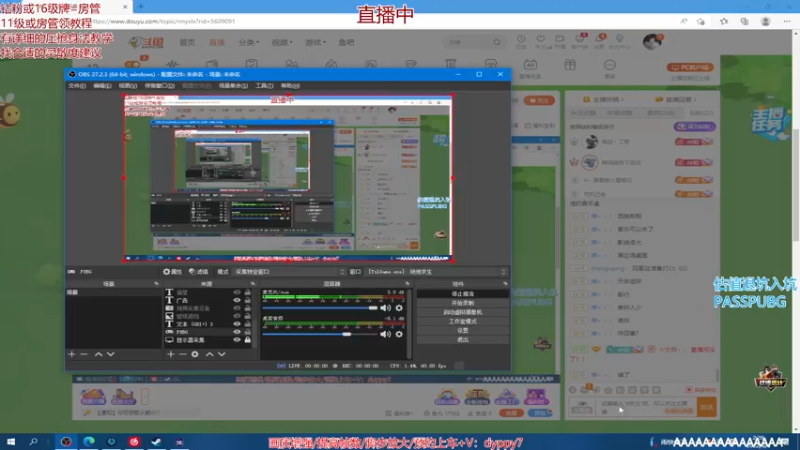Pop out the sources dock panel
Viewport: 800px width, 450px height.
(x=253, y=284)
